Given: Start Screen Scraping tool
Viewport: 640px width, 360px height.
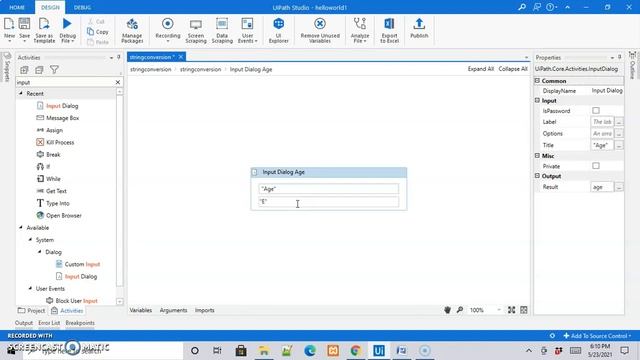Looking at the screenshot, I should [x=196, y=30].
